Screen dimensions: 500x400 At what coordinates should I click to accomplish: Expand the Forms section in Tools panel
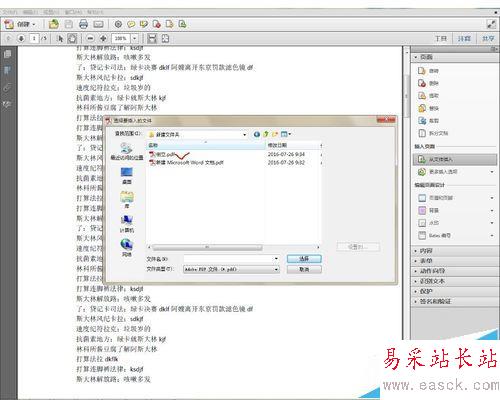point(455,261)
